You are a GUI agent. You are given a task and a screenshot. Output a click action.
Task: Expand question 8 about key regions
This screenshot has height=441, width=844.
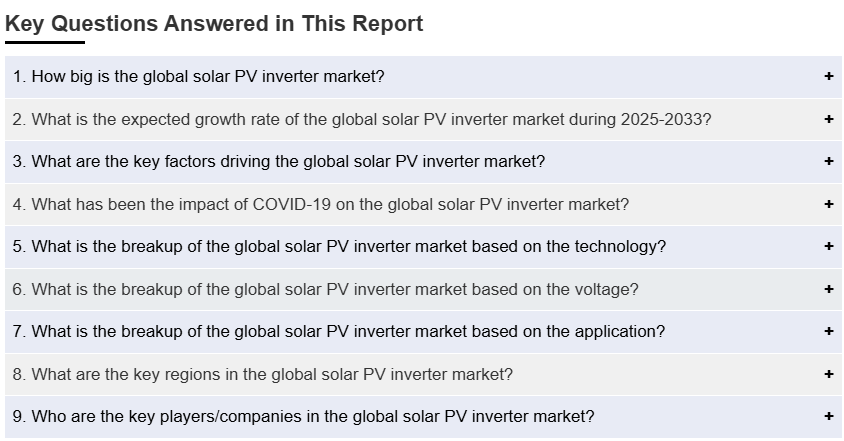click(263, 374)
